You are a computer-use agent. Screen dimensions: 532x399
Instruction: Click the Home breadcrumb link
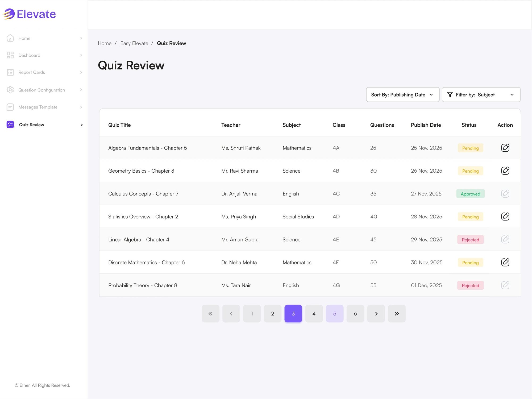[105, 43]
